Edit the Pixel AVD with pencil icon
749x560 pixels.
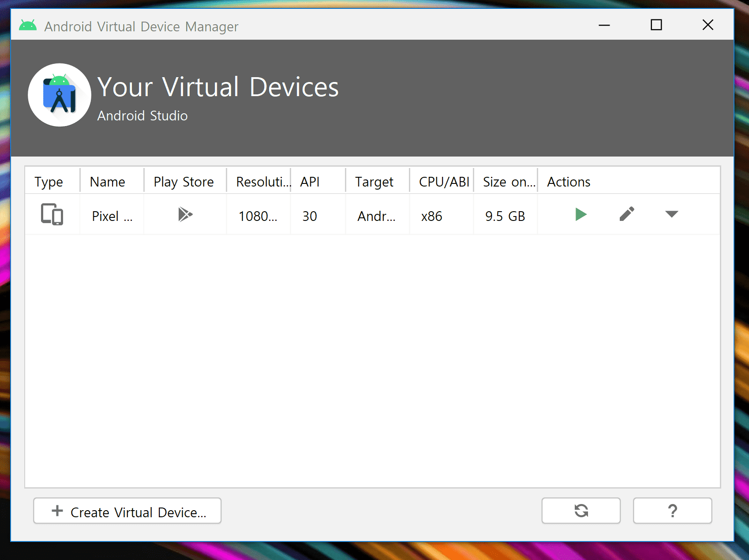click(627, 214)
